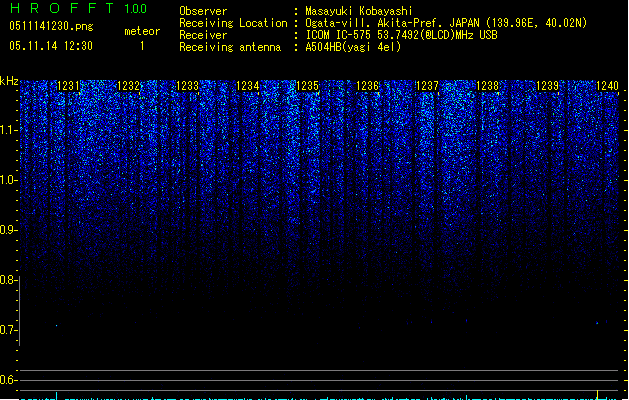Click the 0.6 kHz axis label
Image resolution: width=629 pixels, height=400 pixels.
8,380
